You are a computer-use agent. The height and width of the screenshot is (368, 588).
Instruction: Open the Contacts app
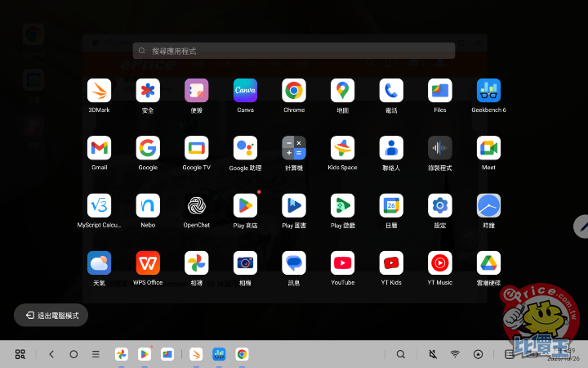(391, 148)
